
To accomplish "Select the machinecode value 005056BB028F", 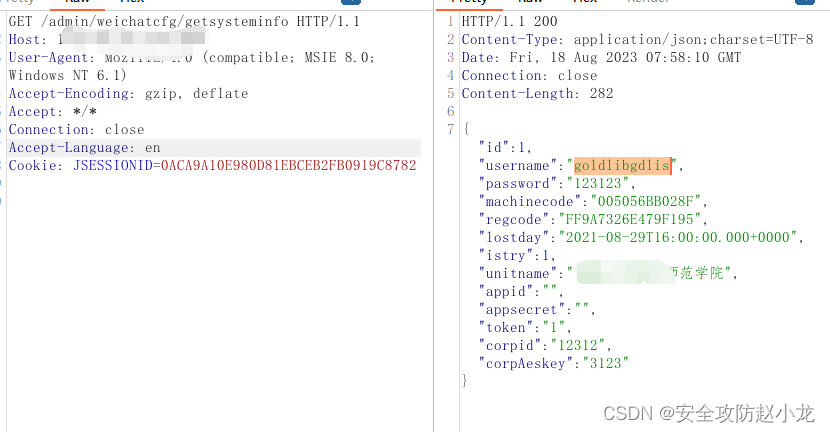I will pyautogui.click(x=646, y=202).
